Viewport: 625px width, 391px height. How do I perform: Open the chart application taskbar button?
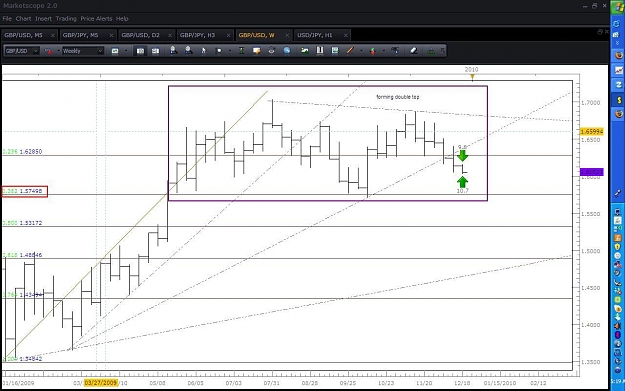pyautogui.click(x=618, y=70)
